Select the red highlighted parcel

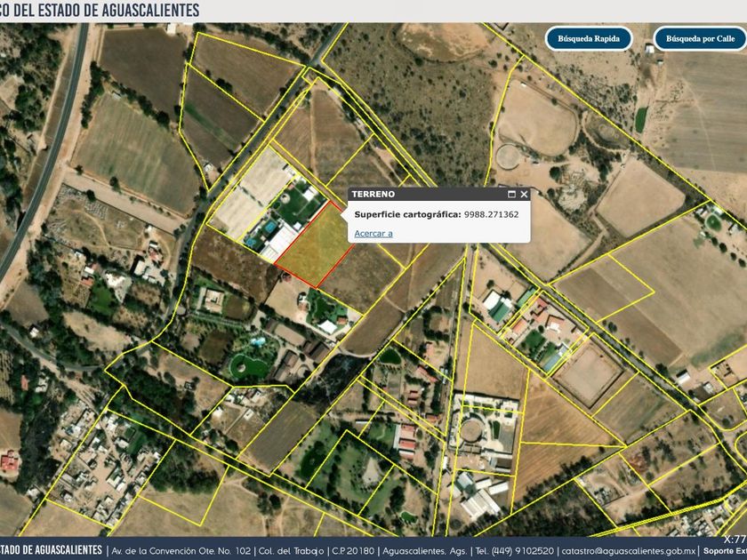click(x=315, y=245)
